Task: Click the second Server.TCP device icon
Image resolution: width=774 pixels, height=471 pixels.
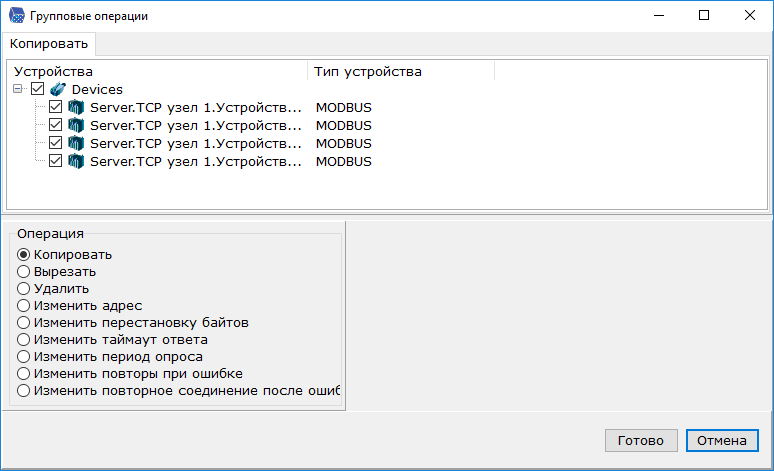Action: tap(75, 126)
